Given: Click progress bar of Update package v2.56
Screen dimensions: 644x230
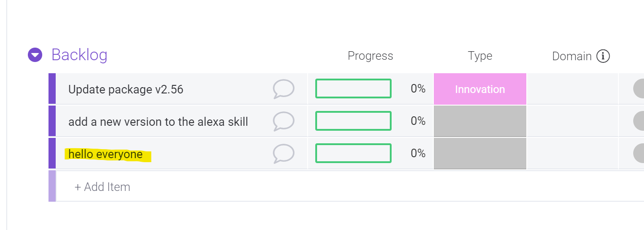Looking at the screenshot, I should tap(353, 88).
